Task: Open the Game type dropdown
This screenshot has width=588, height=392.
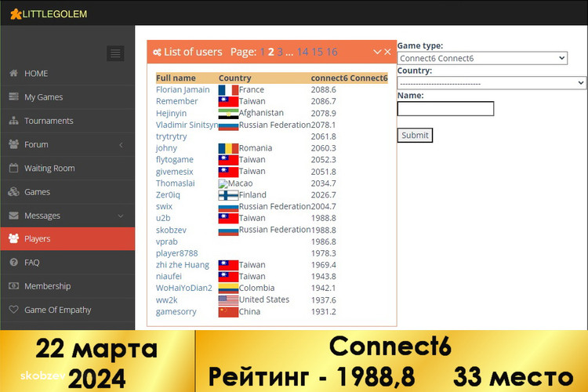Action: coord(482,58)
